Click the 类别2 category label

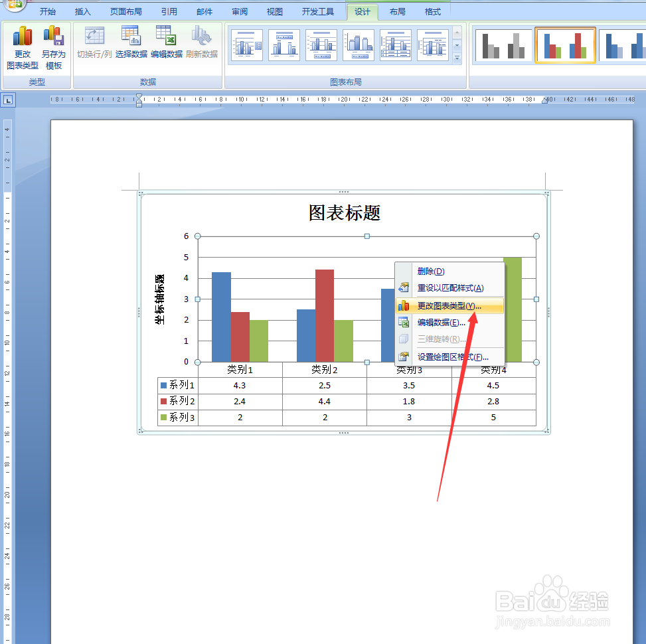coord(324,370)
